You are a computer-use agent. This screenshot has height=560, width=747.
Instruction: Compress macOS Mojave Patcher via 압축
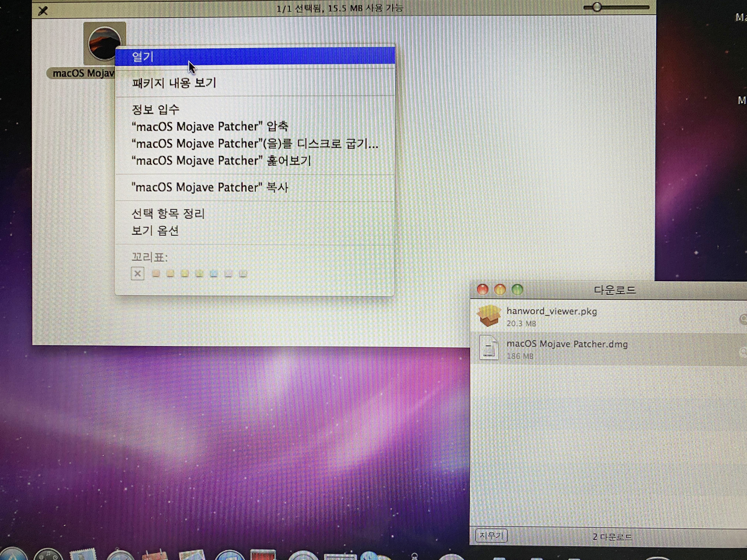209,126
